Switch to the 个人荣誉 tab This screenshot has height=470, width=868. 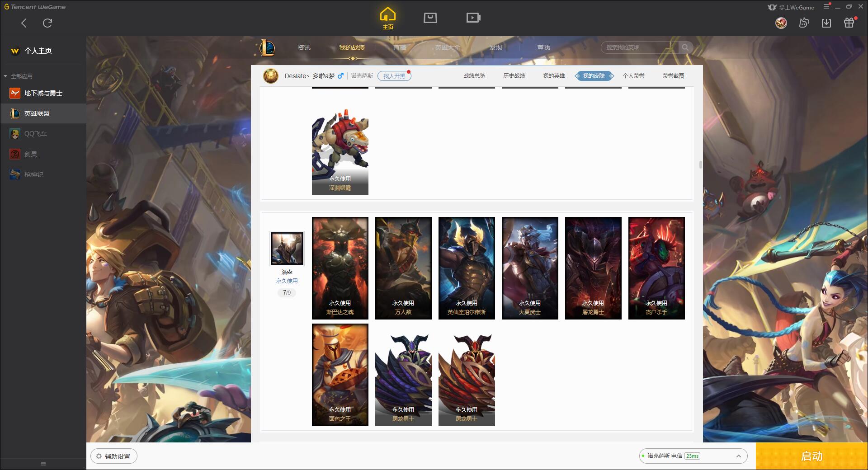pyautogui.click(x=633, y=76)
